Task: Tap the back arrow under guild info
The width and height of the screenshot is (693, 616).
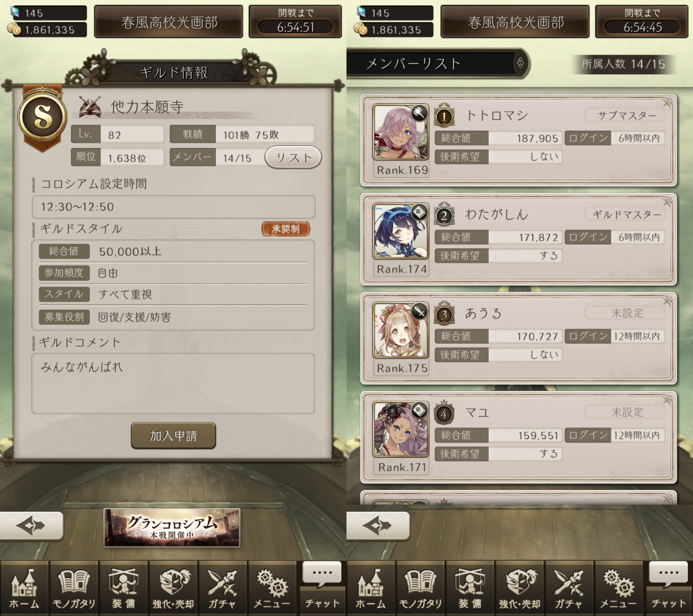Action: pos(31,526)
